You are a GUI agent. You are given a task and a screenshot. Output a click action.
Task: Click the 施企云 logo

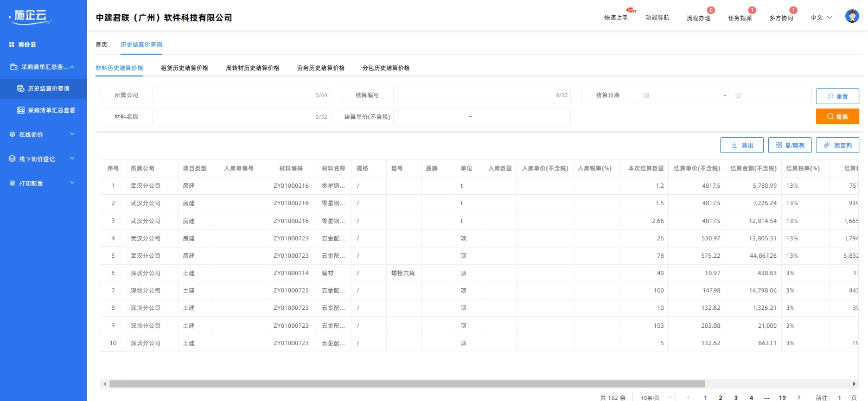coord(31,16)
